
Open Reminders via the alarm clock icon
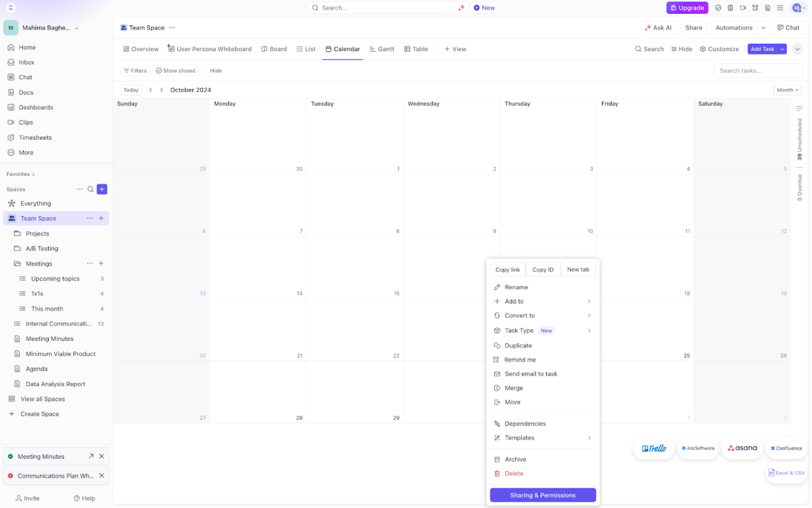(755, 7)
